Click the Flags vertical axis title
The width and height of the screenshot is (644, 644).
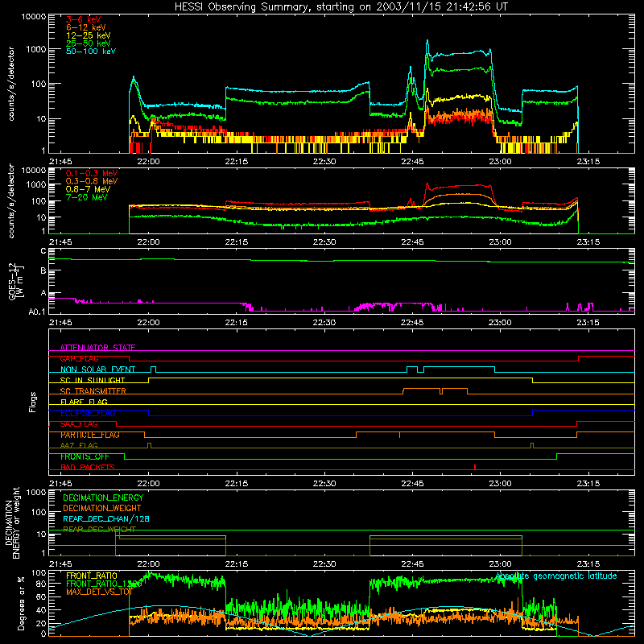(x=33, y=402)
